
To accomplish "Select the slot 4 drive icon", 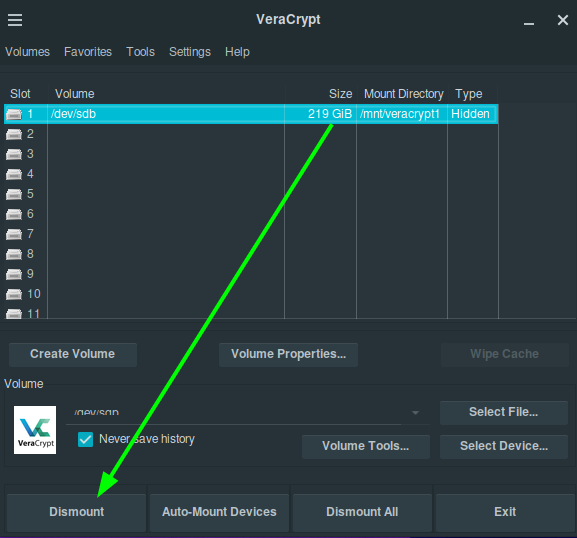I will [14, 174].
